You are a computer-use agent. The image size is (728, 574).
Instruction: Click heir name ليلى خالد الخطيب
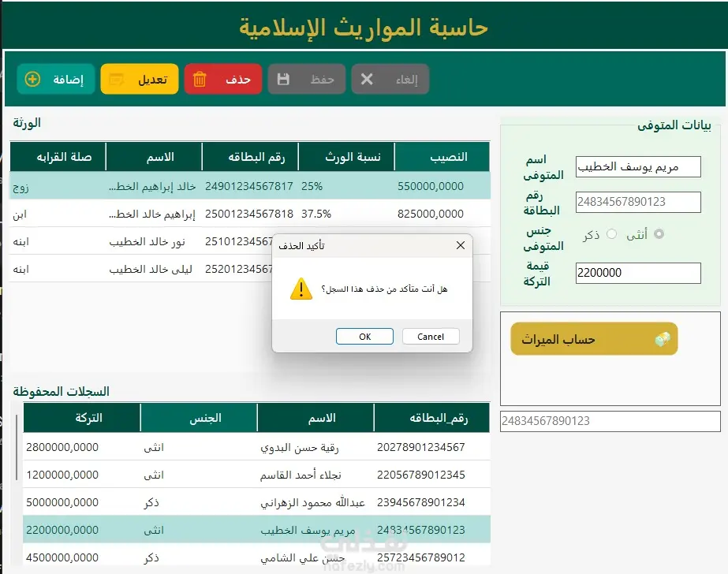pos(151,269)
